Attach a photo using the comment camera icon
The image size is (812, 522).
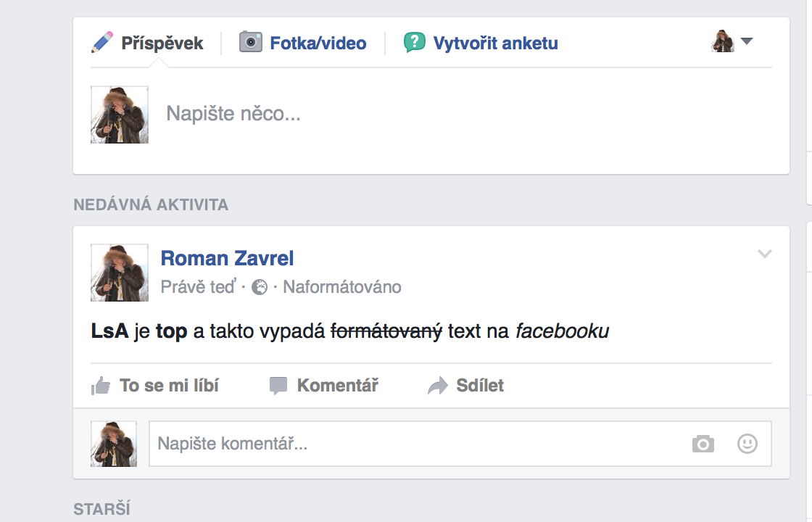click(703, 444)
